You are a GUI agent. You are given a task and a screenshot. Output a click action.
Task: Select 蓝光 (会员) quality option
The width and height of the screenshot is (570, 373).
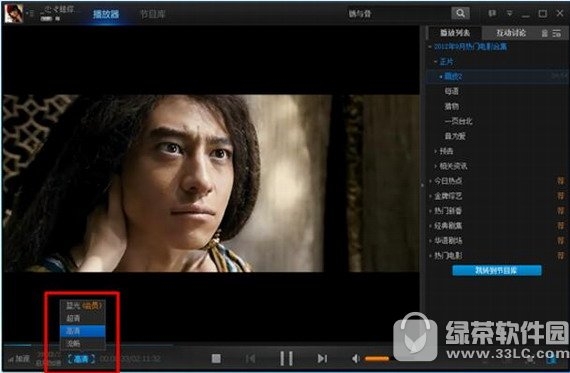click(x=83, y=306)
